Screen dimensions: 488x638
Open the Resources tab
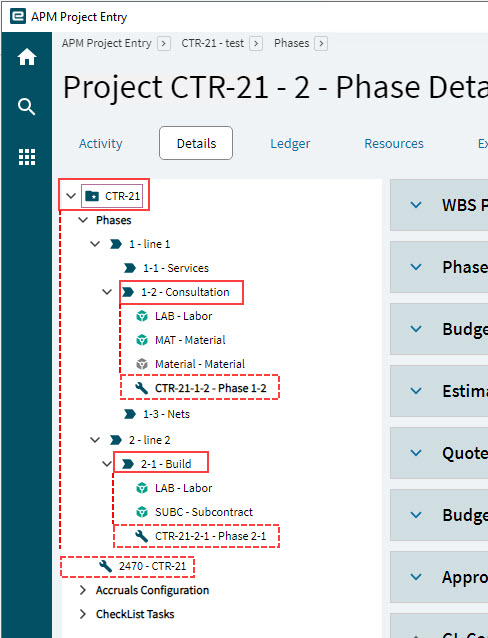tap(394, 144)
